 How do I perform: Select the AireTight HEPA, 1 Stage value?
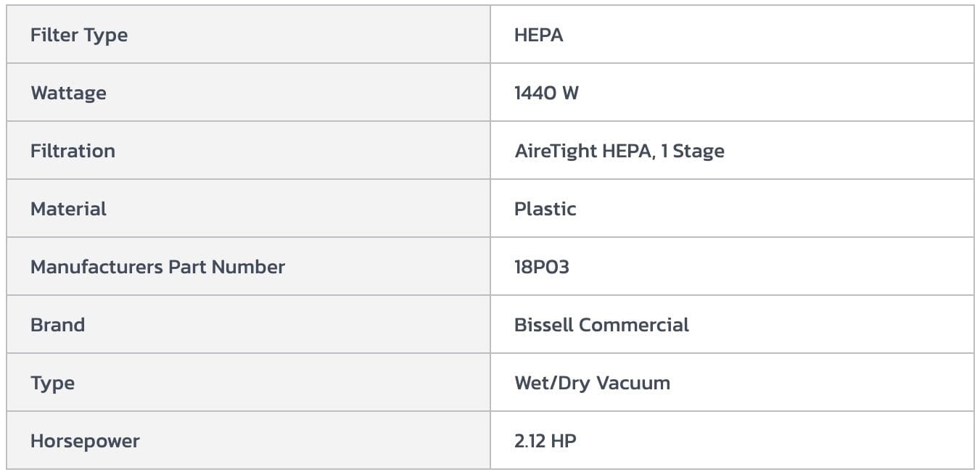619,151
